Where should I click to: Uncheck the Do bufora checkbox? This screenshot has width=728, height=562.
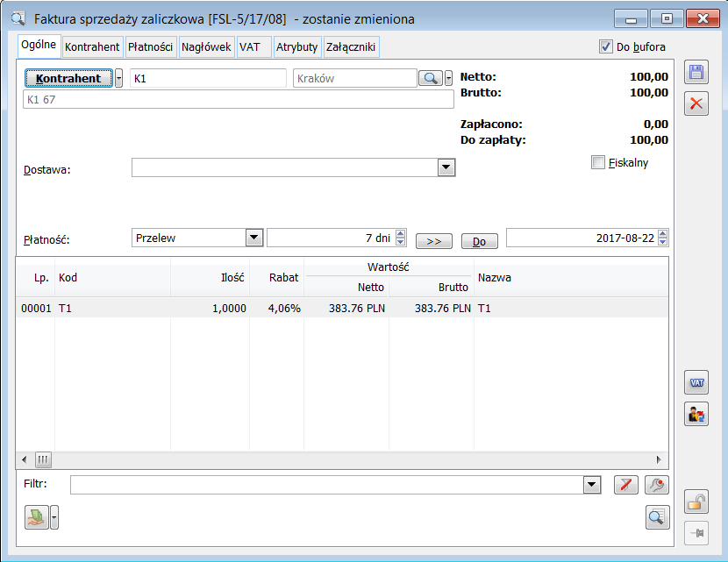pos(605,46)
